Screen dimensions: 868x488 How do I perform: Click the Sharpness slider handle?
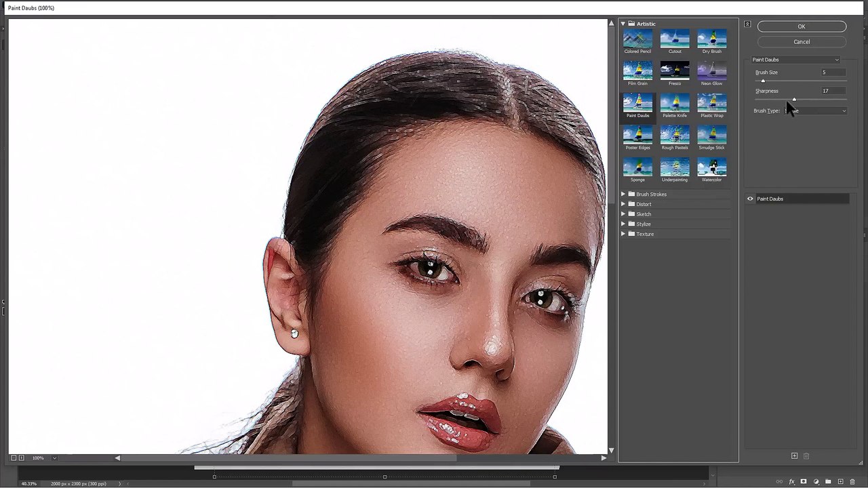(794, 100)
